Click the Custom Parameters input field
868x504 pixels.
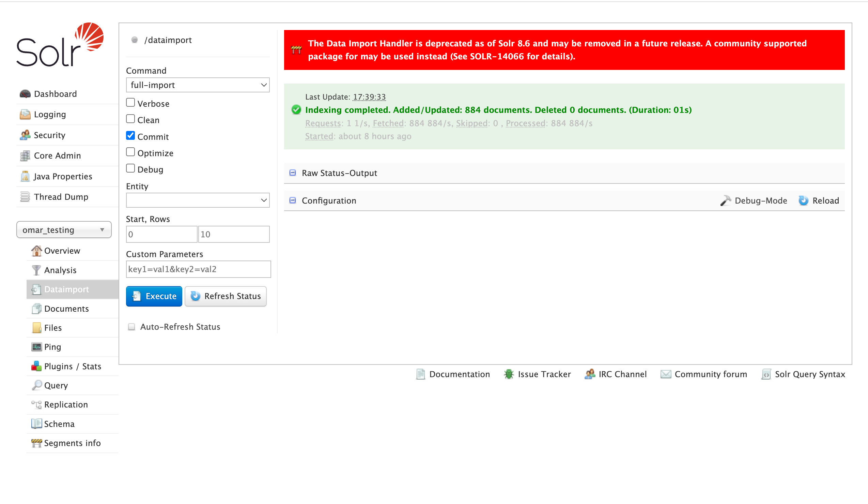pos(198,269)
